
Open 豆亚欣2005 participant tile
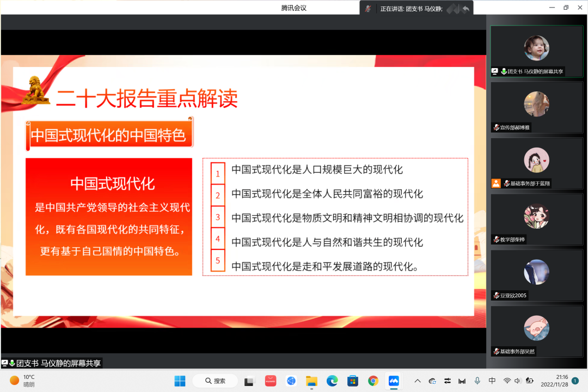pos(536,275)
